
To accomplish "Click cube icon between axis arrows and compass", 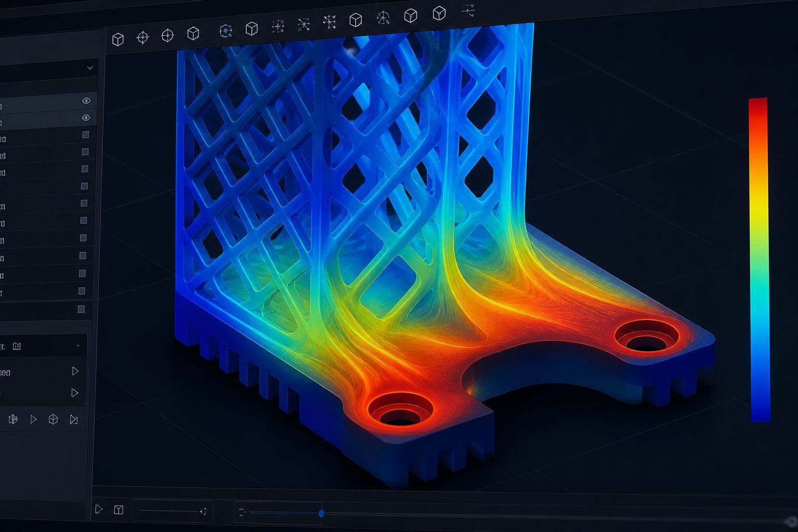I will coord(355,20).
